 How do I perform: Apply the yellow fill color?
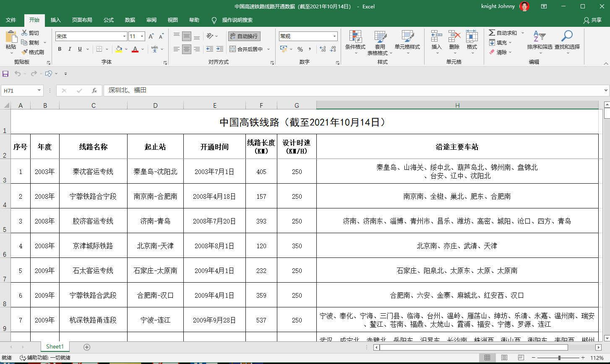119,49
